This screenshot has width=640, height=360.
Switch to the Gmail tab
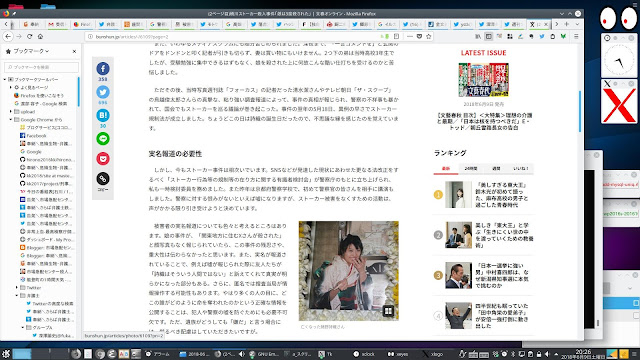click(58, 24)
